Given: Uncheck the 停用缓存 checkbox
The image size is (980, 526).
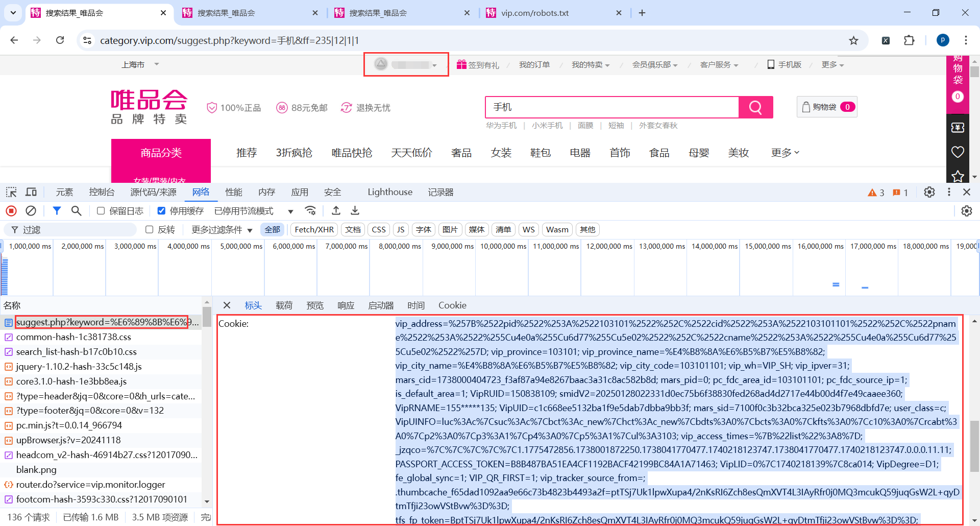Looking at the screenshot, I should [161, 210].
